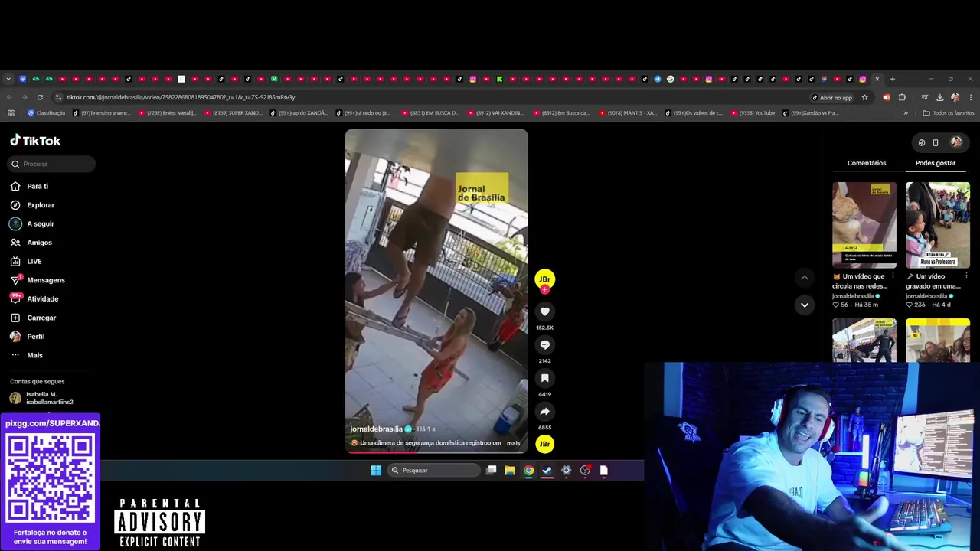The height and width of the screenshot is (551, 980).
Task: Open jornaldebrasilia under the cat video
Action: [853, 296]
